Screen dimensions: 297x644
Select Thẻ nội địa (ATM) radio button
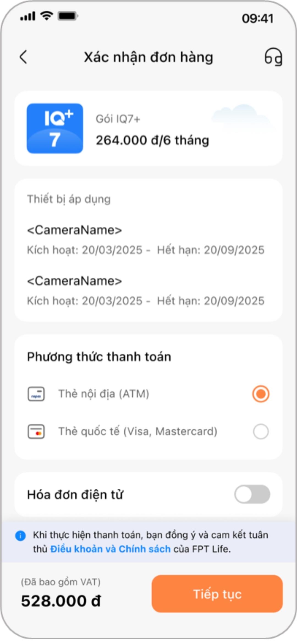tap(261, 394)
